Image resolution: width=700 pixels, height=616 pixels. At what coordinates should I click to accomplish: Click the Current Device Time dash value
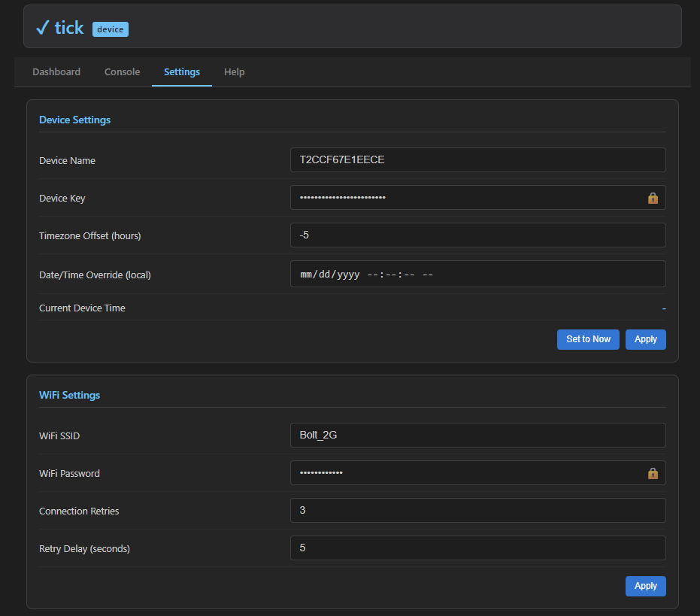(x=662, y=308)
